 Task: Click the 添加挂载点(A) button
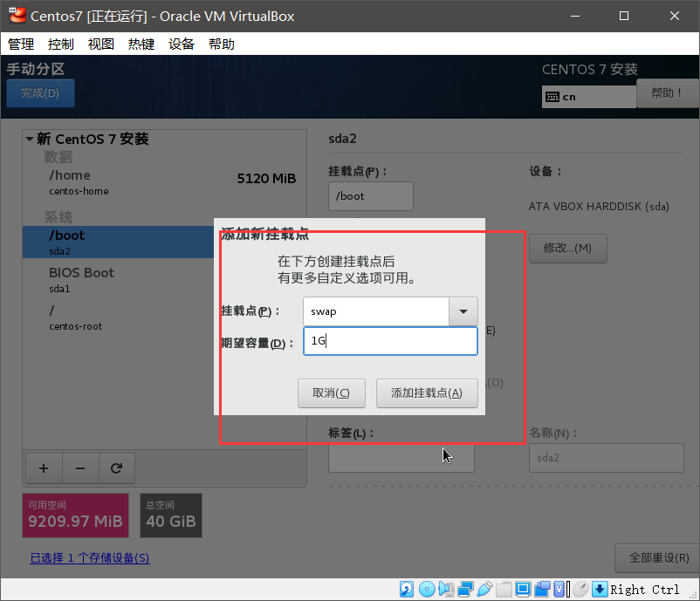point(427,393)
